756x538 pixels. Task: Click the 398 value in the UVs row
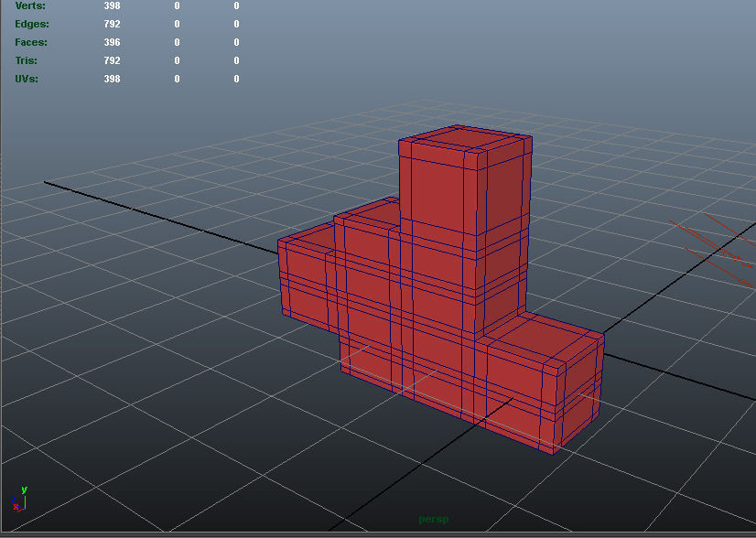tap(112, 79)
